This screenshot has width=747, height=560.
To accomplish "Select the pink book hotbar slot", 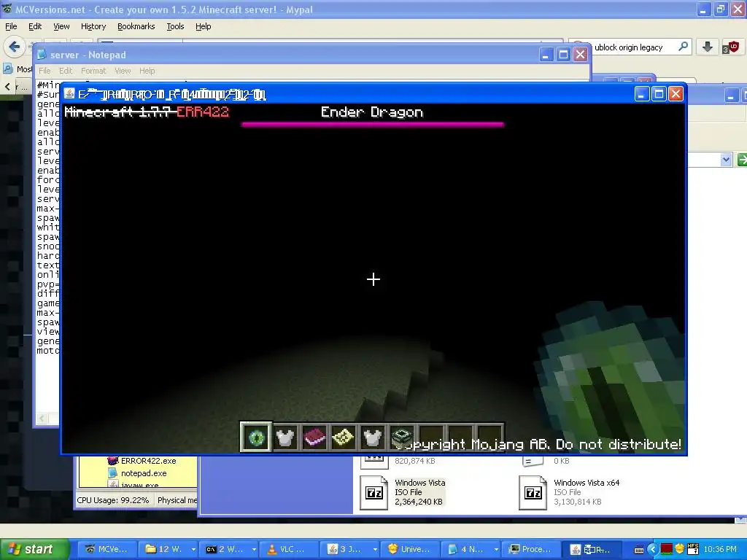I will [x=314, y=437].
